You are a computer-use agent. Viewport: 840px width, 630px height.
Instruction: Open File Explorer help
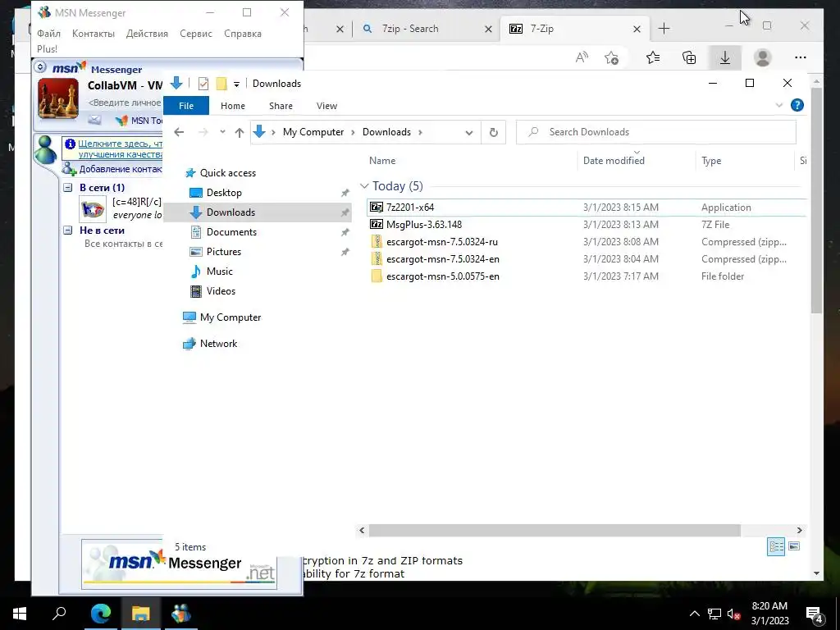click(x=797, y=106)
